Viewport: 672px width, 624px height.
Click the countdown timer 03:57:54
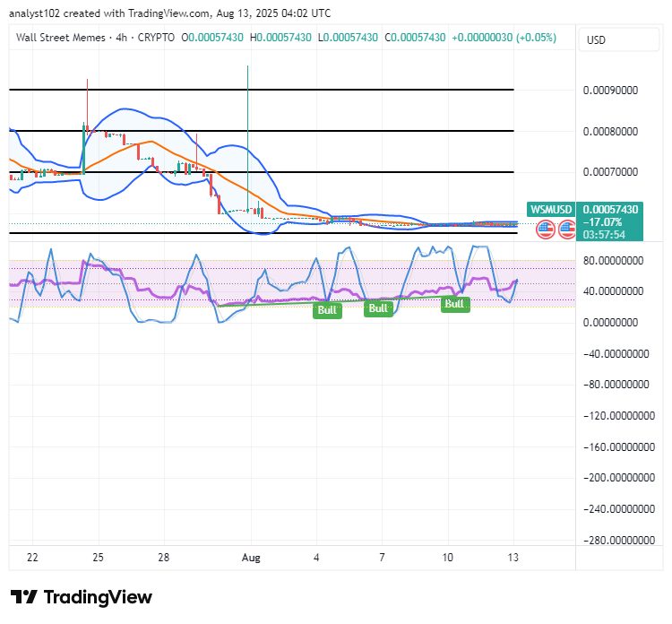click(604, 235)
